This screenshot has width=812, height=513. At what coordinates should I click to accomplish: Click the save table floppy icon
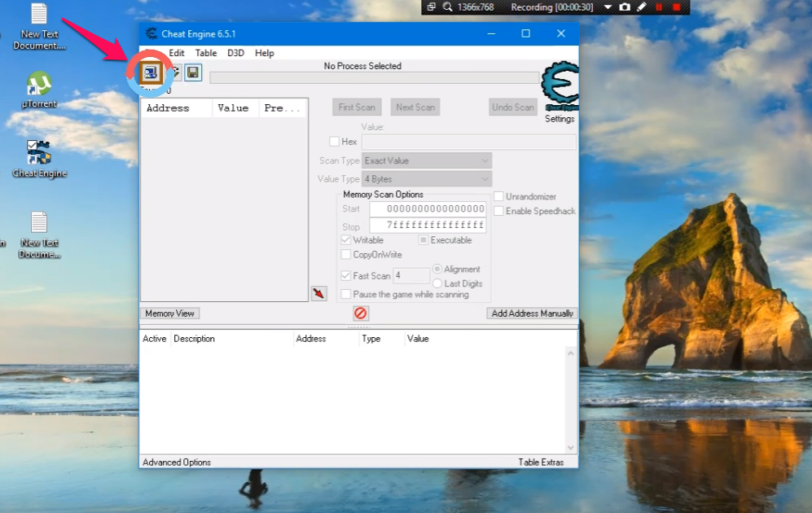click(193, 72)
